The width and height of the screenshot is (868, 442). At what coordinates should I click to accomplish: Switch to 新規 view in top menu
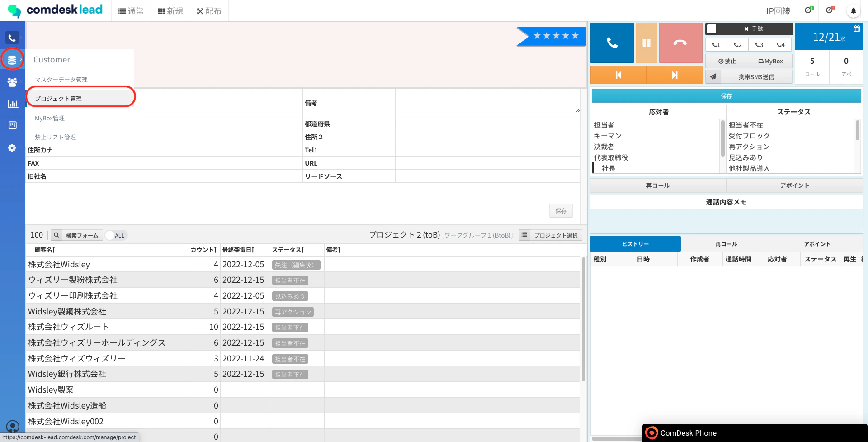pyautogui.click(x=170, y=11)
